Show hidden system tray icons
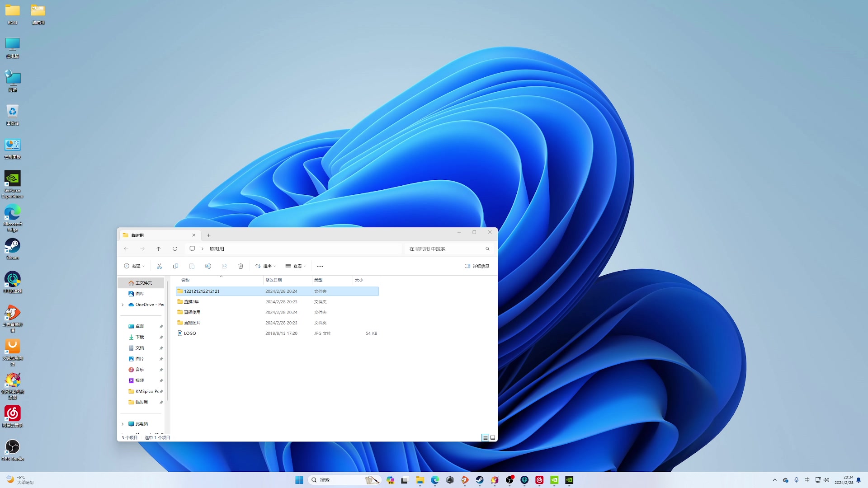The width and height of the screenshot is (868, 488). coord(774,480)
